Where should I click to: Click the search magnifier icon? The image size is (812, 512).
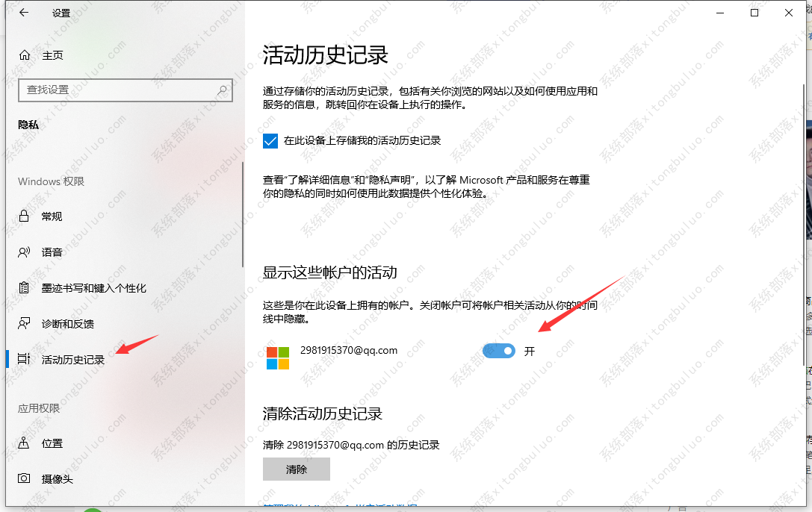pos(222,90)
